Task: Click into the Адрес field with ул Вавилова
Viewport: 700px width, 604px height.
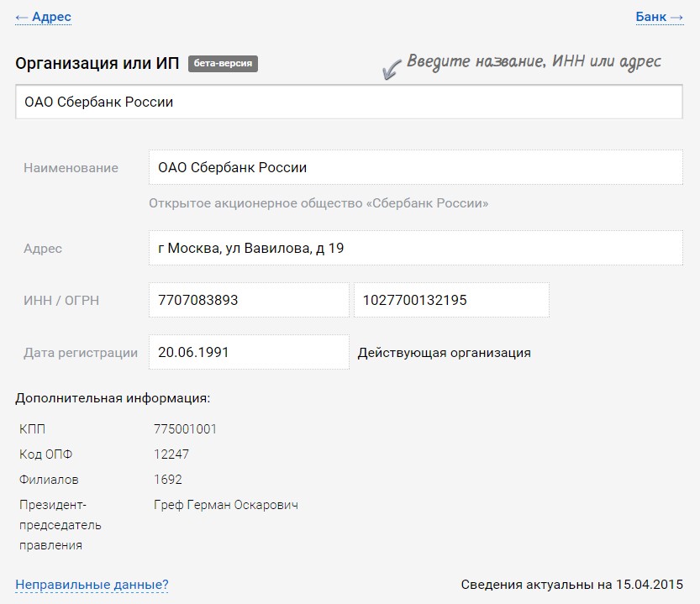Action: click(x=416, y=248)
